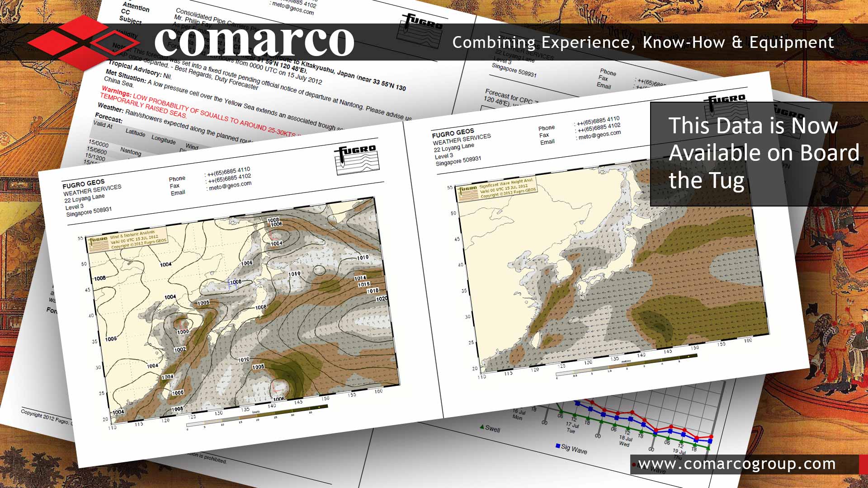The width and height of the screenshot is (868, 488).
Task: Select 'Tropical Advisory: Nil.' line
Action: click(140, 69)
